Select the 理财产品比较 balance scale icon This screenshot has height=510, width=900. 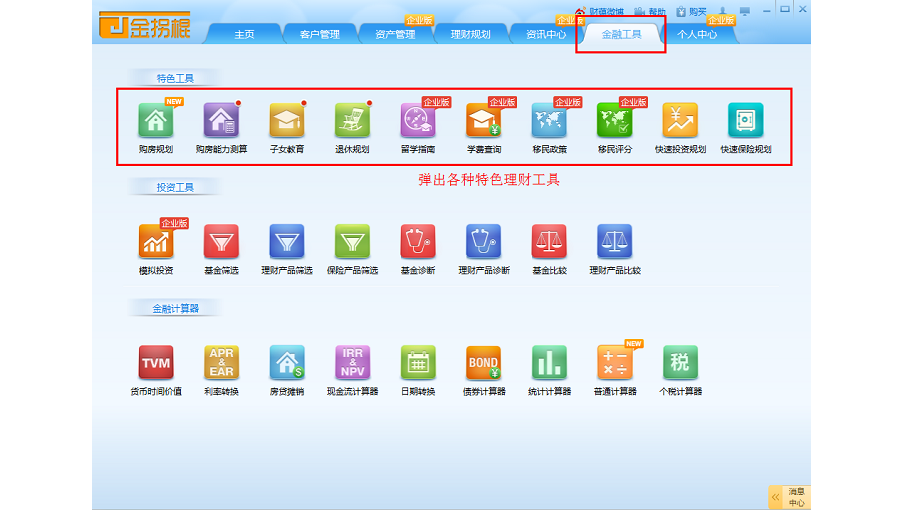click(x=614, y=242)
